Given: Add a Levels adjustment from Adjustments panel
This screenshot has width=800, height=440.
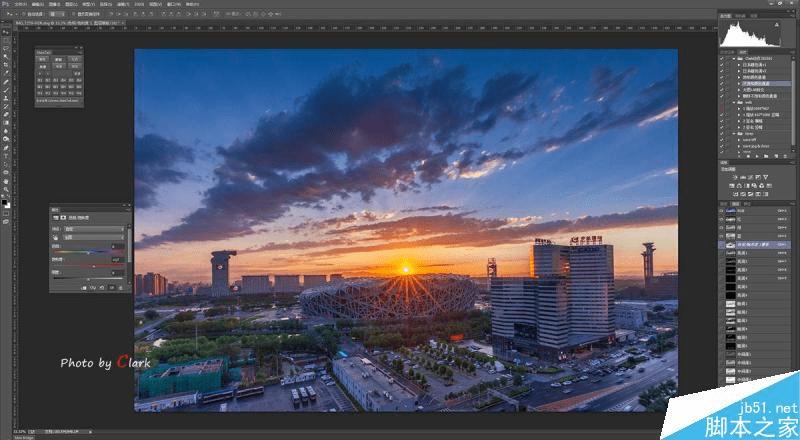Looking at the screenshot, I should pos(743,177).
